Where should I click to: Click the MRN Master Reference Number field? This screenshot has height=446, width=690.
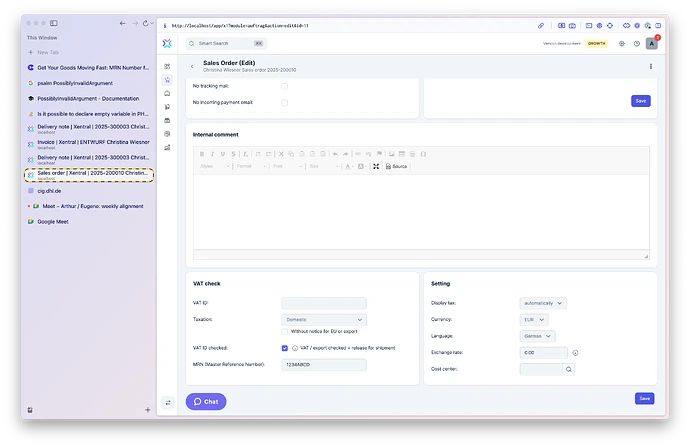(x=324, y=365)
